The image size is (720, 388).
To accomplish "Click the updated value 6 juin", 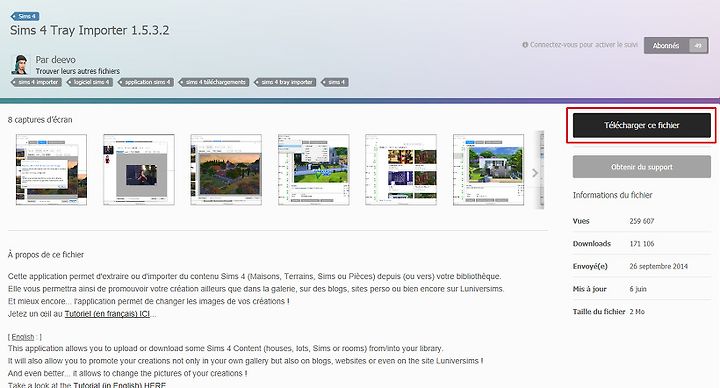I will pyautogui.click(x=638, y=289).
